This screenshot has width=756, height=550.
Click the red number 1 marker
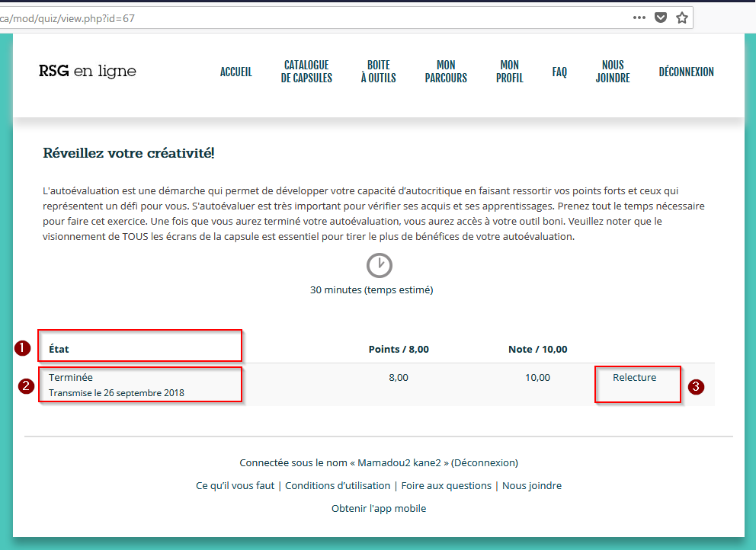point(23,348)
